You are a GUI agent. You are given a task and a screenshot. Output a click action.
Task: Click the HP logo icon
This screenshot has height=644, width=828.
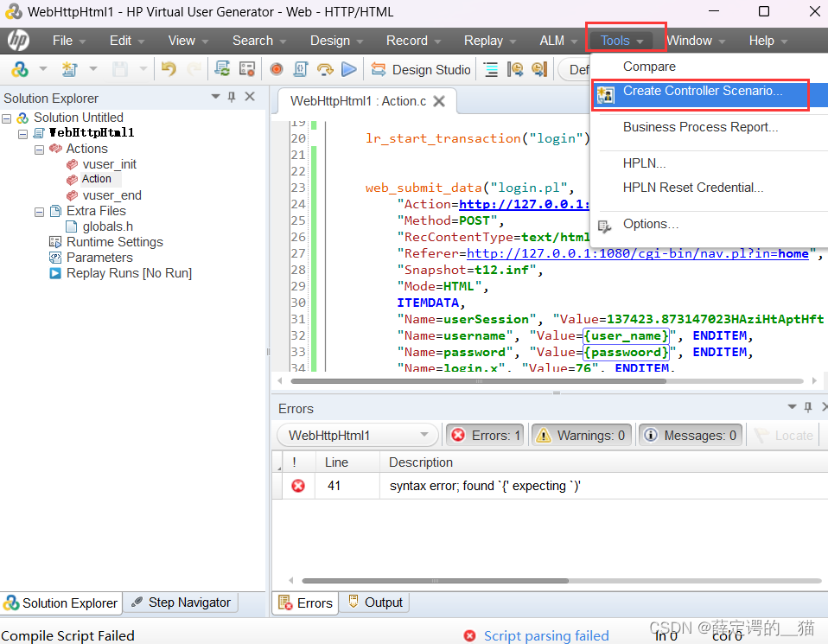(18, 40)
